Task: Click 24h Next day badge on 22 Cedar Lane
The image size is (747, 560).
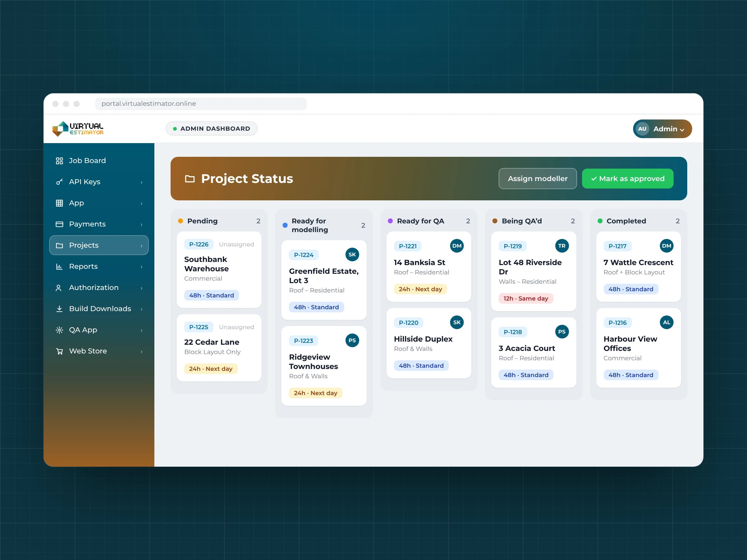Action: 211,369
